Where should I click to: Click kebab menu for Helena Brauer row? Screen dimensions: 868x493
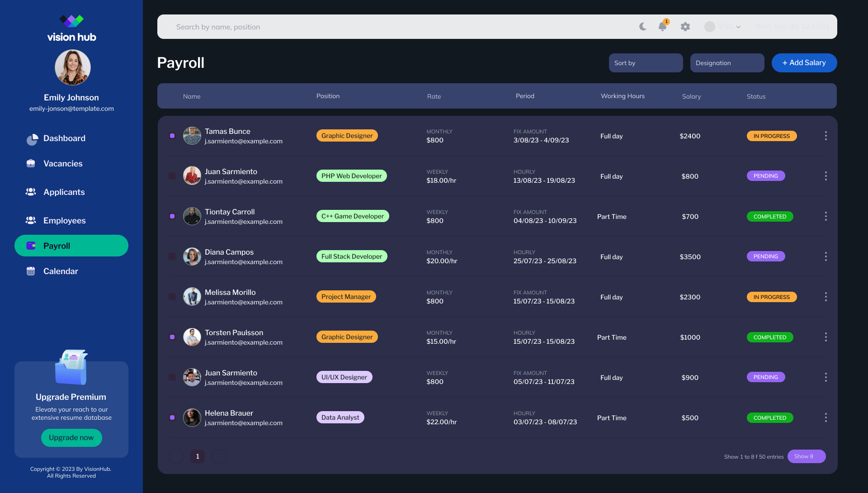pyautogui.click(x=826, y=417)
